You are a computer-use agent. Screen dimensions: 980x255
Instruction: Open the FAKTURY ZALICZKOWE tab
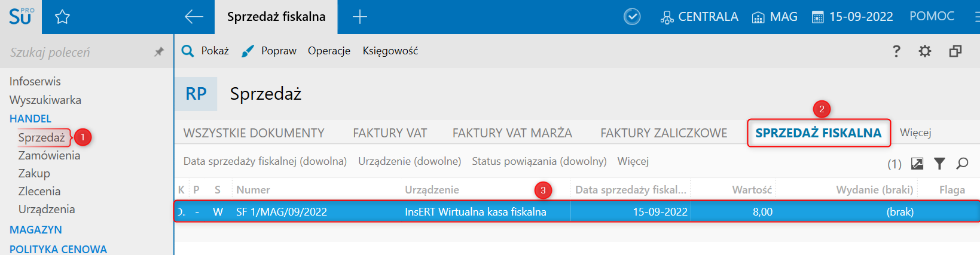click(664, 133)
